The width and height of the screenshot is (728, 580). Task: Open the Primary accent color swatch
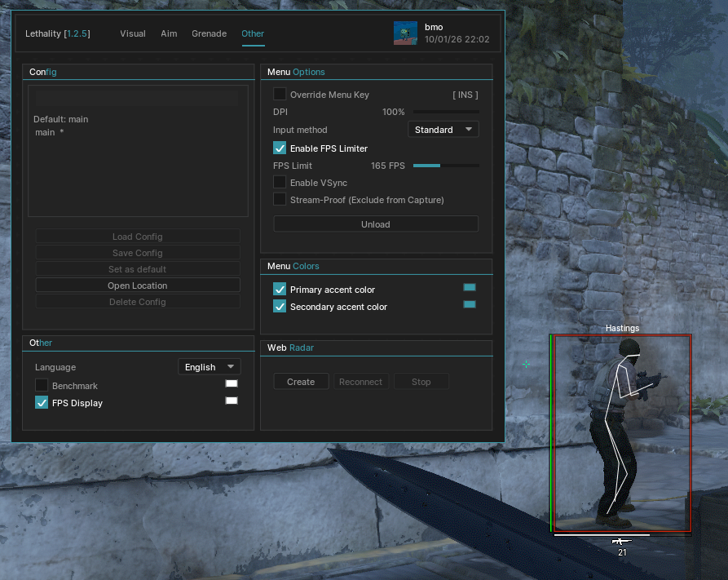[469, 287]
